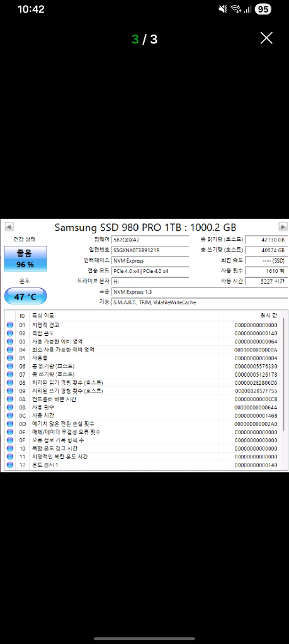Click the clock showing 10:42
This screenshot has width=289, height=644.
click(31, 9)
